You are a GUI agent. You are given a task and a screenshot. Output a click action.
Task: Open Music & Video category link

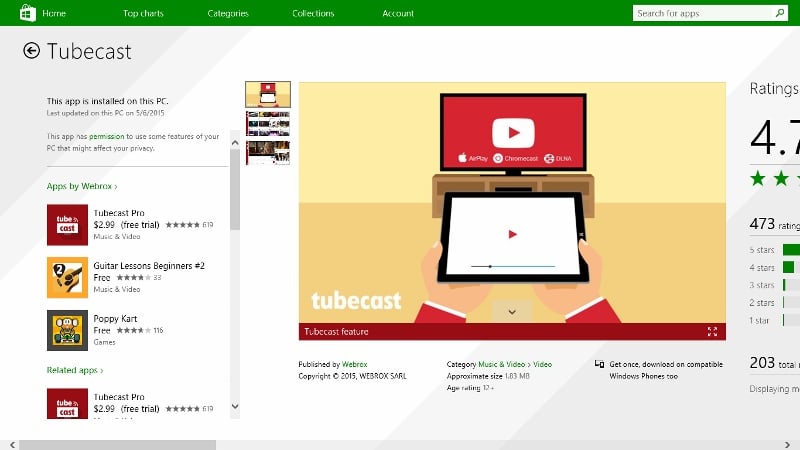[x=502, y=364]
